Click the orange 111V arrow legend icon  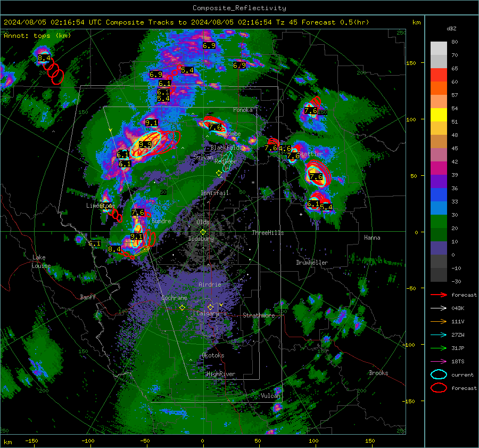point(439,321)
